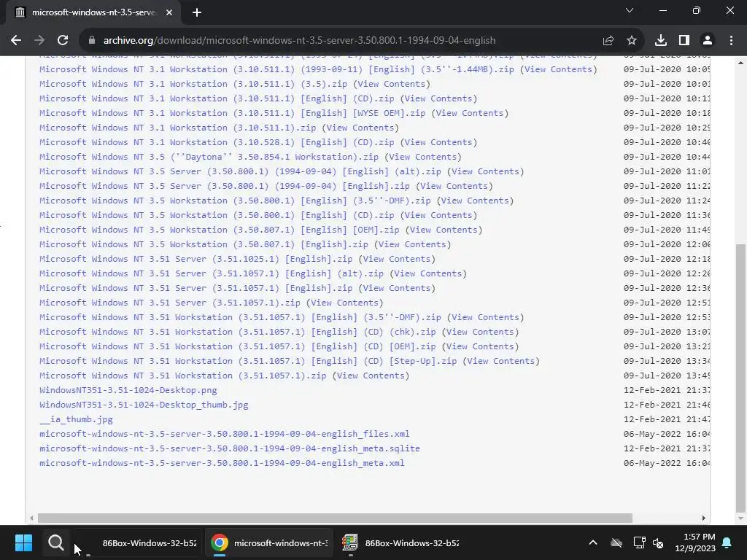
Task: Open taskbar Search
Action: pyautogui.click(x=55, y=542)
